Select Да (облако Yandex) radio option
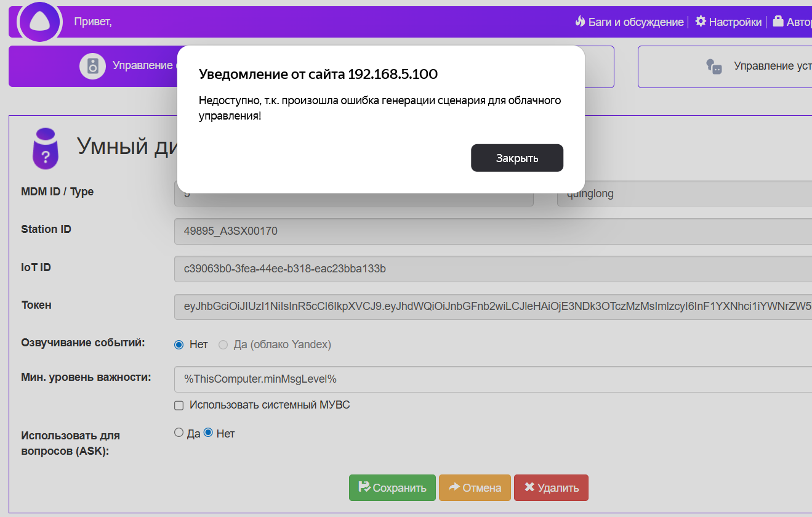Screen dimensions: 812x517 tap(223, 345)
